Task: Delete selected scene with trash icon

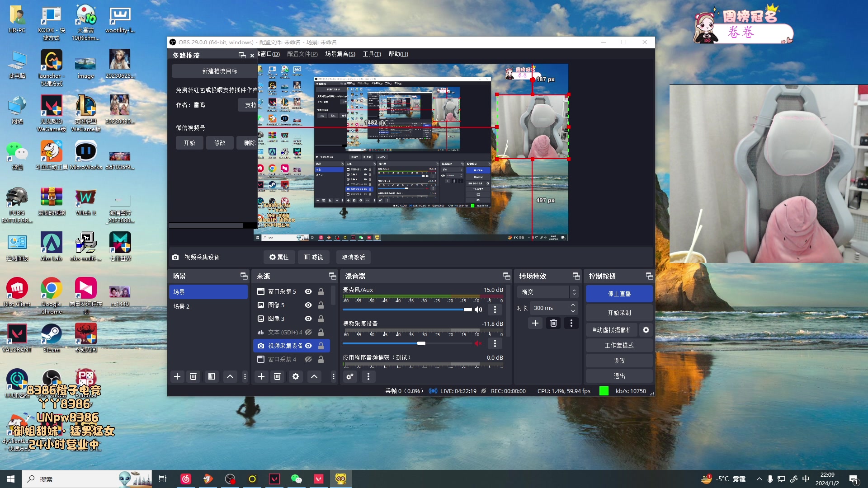Action: tap(193, 376)
